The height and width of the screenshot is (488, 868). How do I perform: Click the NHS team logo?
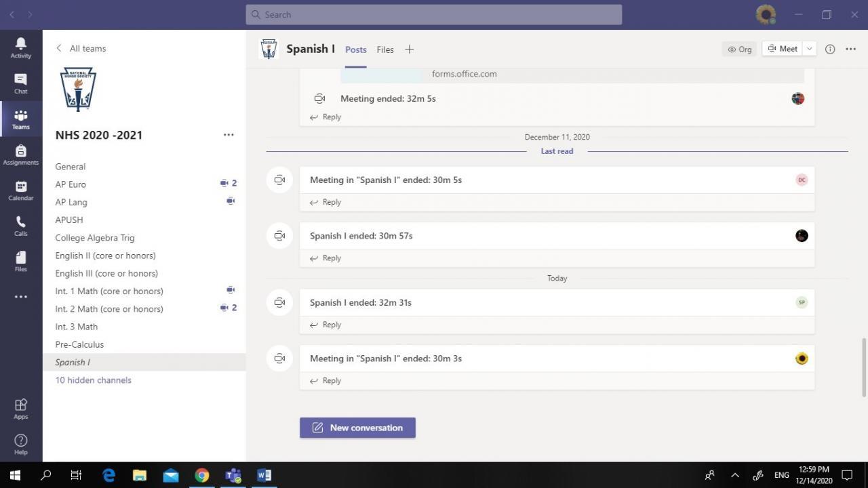click(78, 89)
